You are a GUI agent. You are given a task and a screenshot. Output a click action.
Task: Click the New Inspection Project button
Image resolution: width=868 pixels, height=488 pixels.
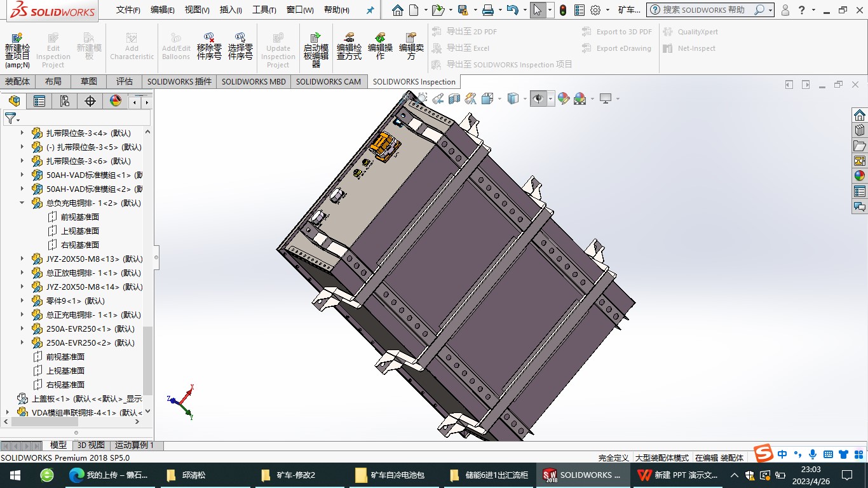coord(17,50)
